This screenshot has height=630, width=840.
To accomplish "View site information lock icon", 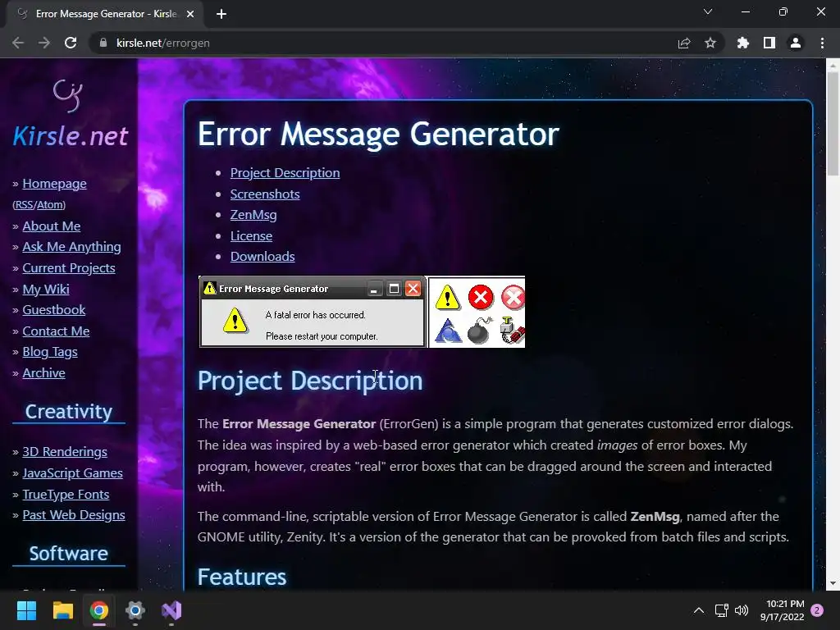I will click(103, 43).
